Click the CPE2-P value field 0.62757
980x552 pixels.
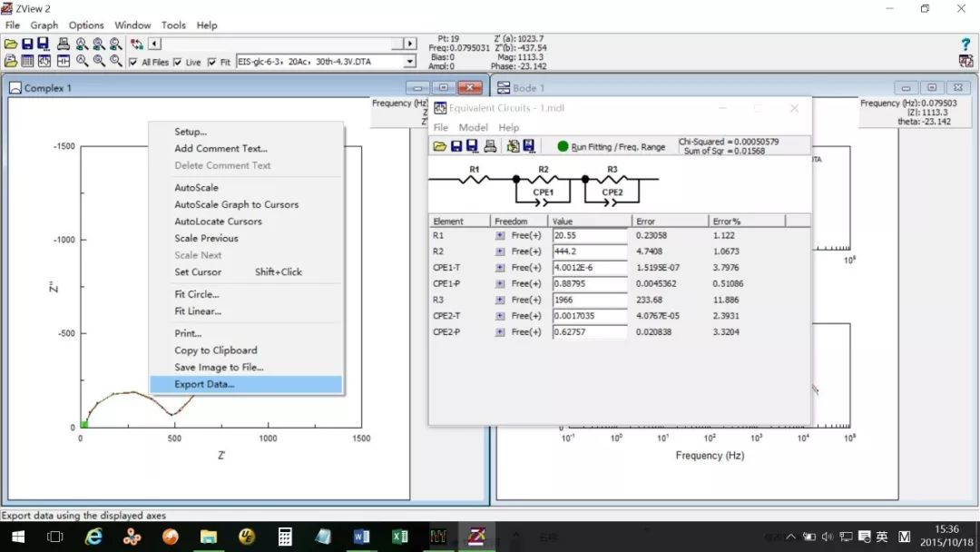(x=590, y=332)
